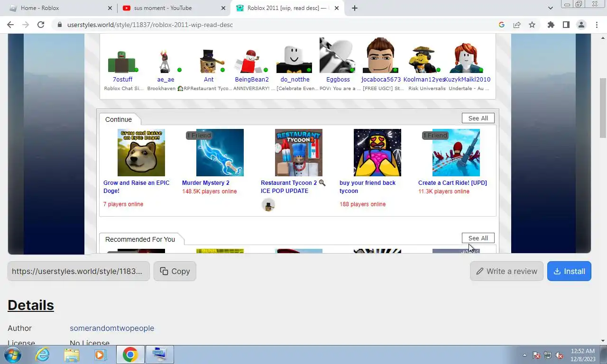Copy the style URL

tap(175, 271)
